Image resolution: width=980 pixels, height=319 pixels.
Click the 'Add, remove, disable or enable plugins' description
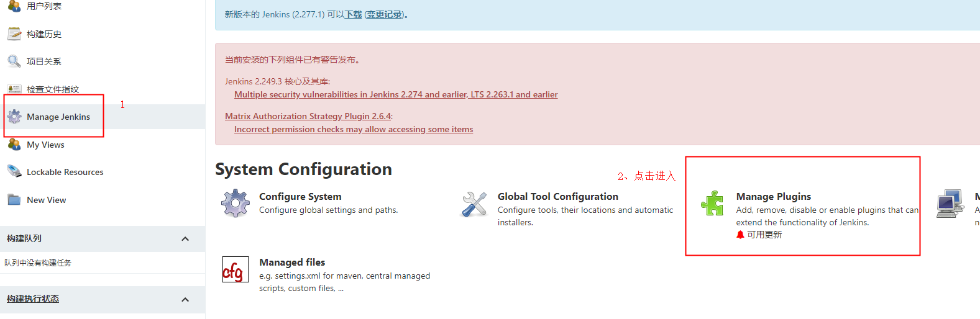[827, 216]
